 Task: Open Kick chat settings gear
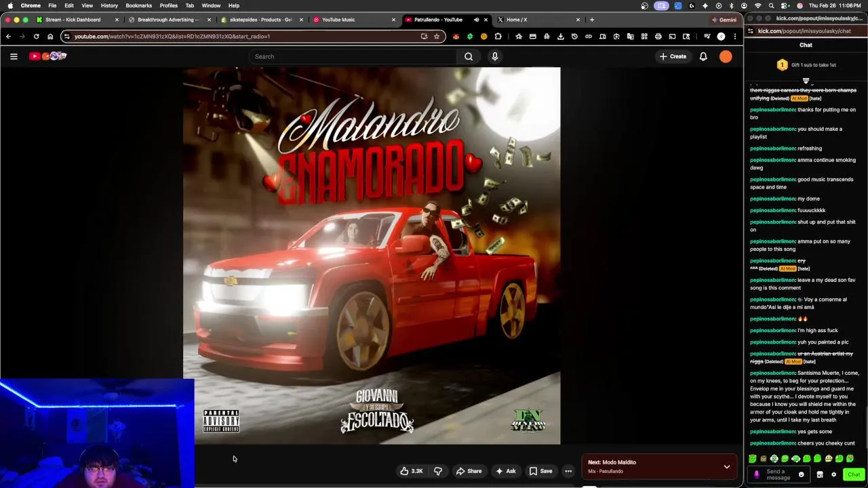coord(833,474)
